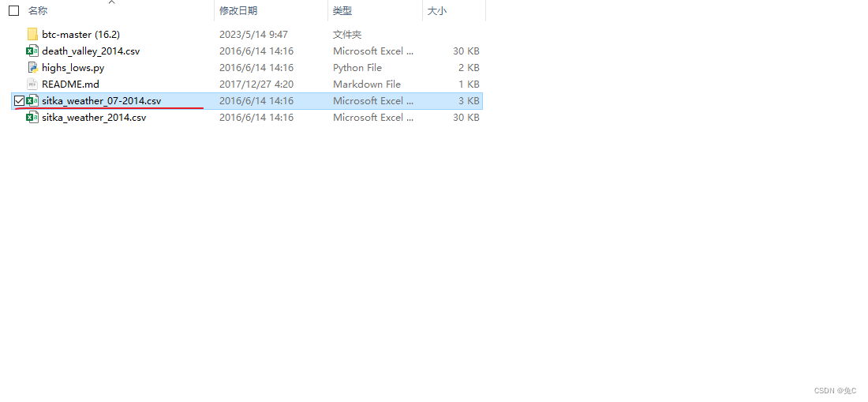Click the death_valley_2014.csv Excel icon
The image size is (868, 402).
click(x=32, y=51)
